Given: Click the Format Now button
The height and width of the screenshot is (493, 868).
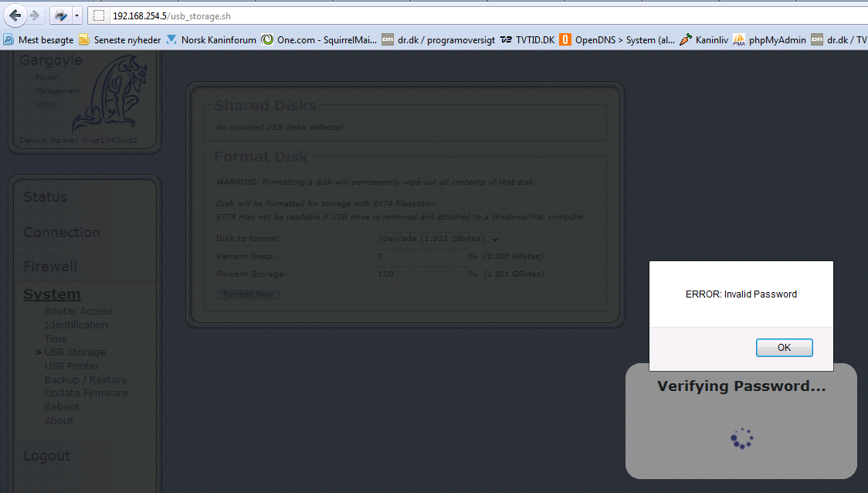Looking at the screenshot, I should (247, 294).
